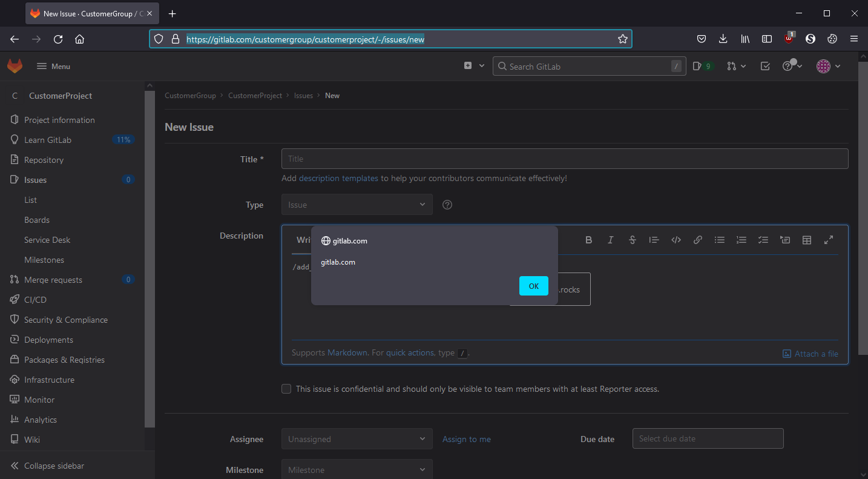Toggle full screen editor mode
This screenshot has width=868, height=479.
pos(829,240)
